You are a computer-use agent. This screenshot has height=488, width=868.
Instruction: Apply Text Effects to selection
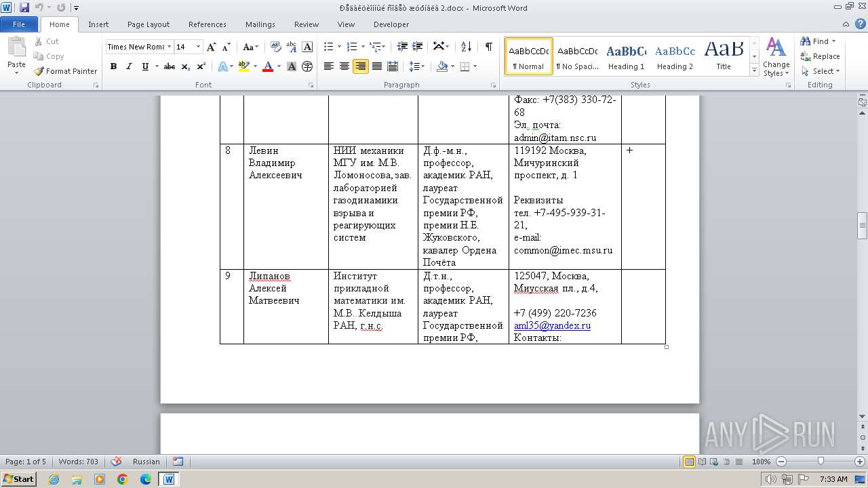tap(222, 66)
